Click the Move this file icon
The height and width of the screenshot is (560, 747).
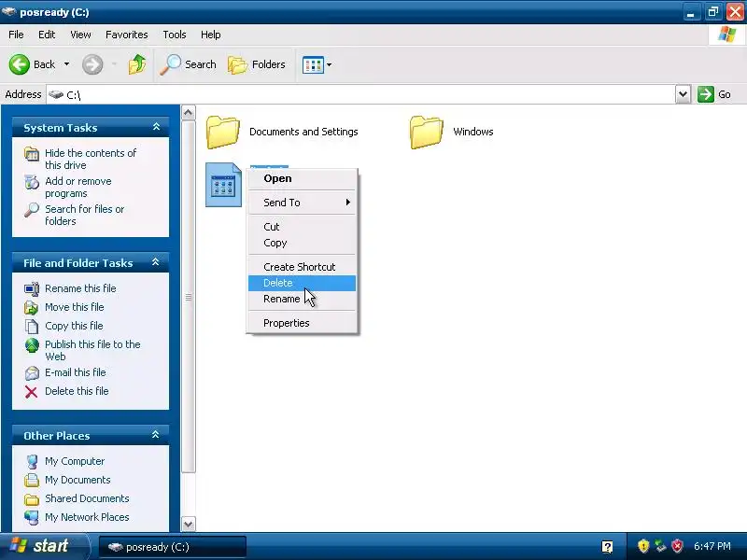[32, 308]
